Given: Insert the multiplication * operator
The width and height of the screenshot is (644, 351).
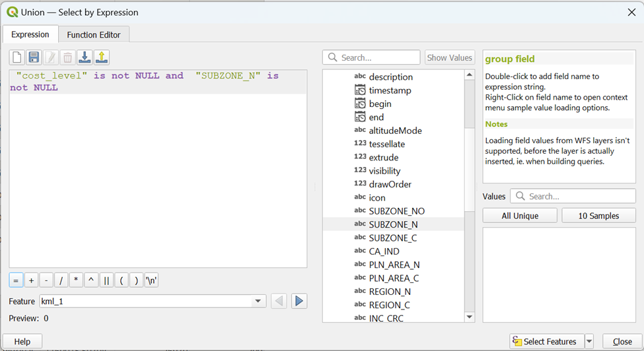Looking at the screenshot, I should [x=76, y=280].
